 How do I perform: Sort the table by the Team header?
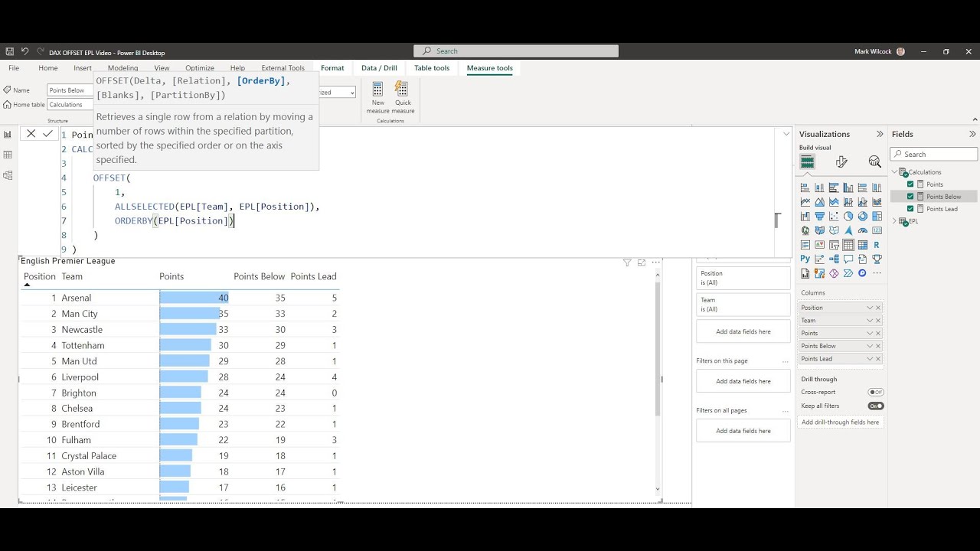(x=72, y=276)
